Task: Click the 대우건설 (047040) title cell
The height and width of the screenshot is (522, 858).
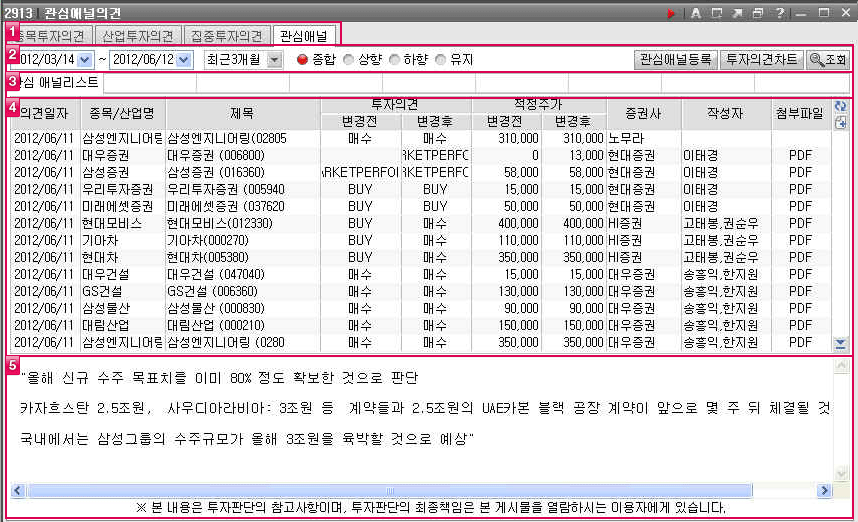Action: pos(242,274)
